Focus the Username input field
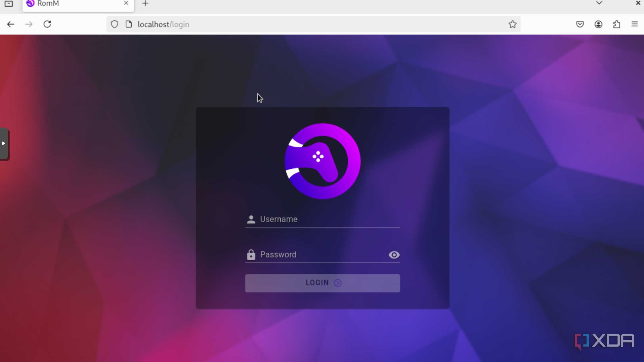The height and width of the screenshot is (362, 644). pos(323,219)
